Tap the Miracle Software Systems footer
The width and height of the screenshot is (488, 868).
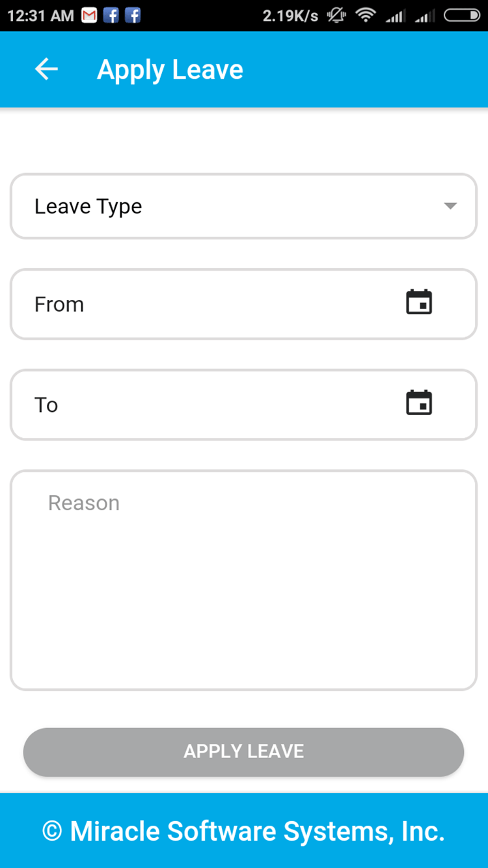pyautogui.click(x=243, y=831)
